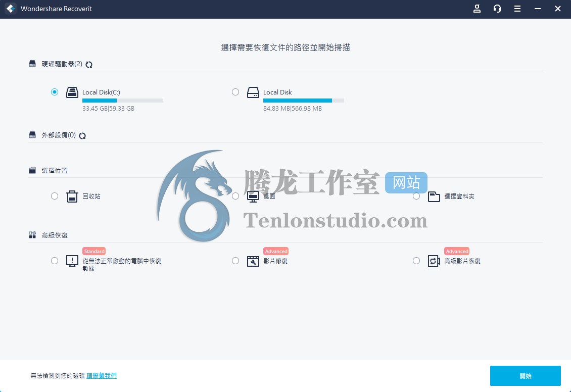Click the Advanced badge above 影片修復

point(276,251)
